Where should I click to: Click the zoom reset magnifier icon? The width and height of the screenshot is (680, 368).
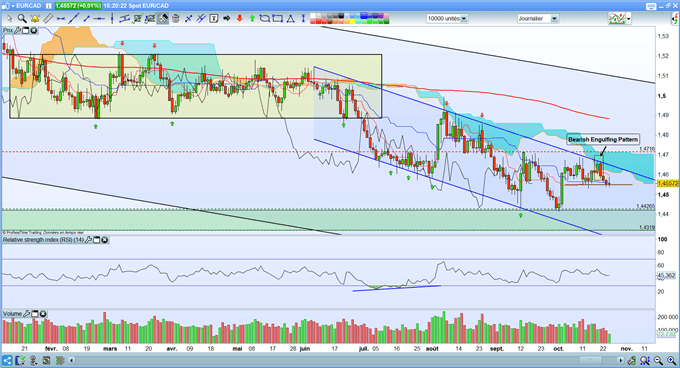tap(644, 360)
